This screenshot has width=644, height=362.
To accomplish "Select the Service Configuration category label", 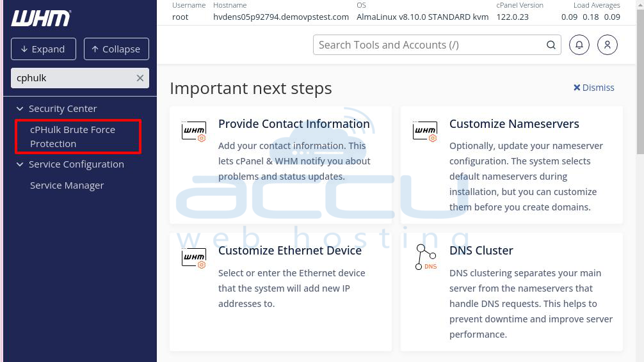I will (76, 164).
